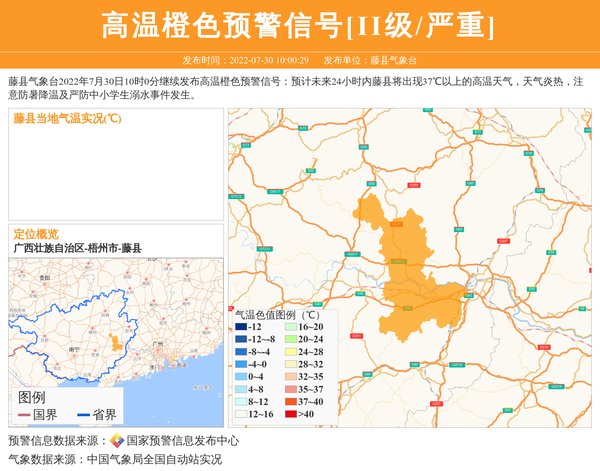600x471 pixels.
Task: Click the light green 16~20 legend swatch
Action: pos(291,327)
